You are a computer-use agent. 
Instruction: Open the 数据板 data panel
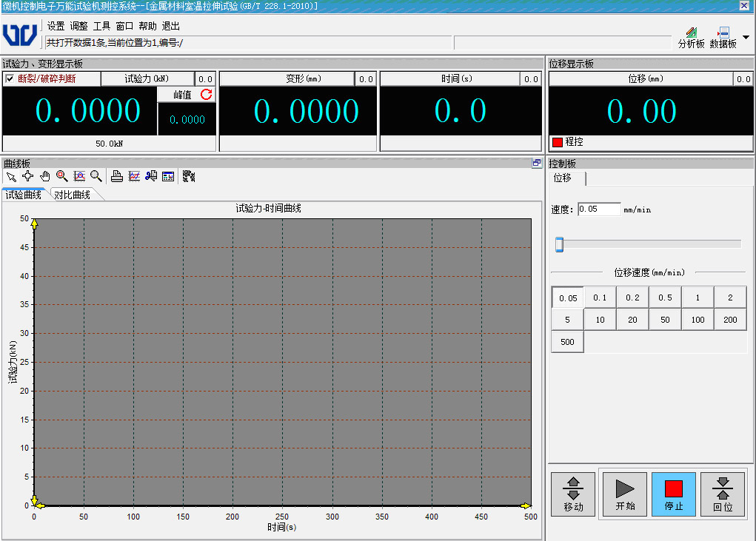pos(723,38)
